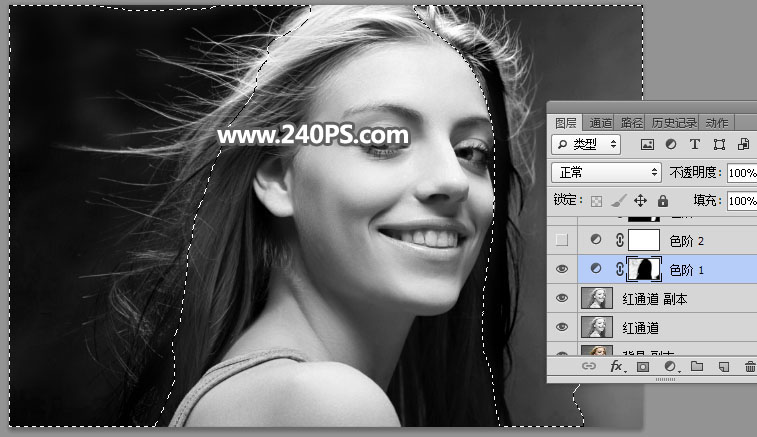Switch to 动作 tab

(717, 123)
